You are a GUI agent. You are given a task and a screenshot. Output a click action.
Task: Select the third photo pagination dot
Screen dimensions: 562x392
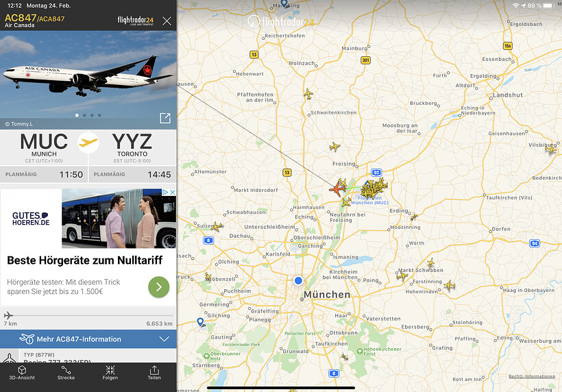tap(92, 115)
